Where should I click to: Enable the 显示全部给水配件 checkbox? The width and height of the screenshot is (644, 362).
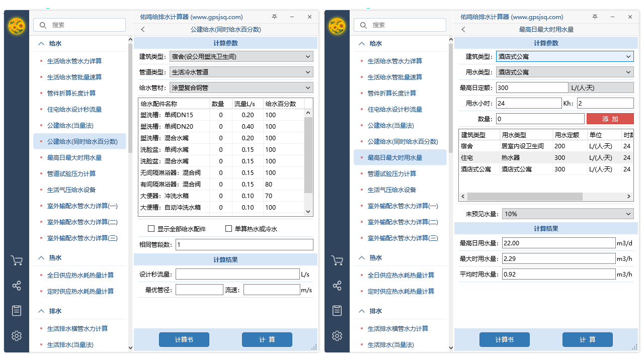[151, 229]
